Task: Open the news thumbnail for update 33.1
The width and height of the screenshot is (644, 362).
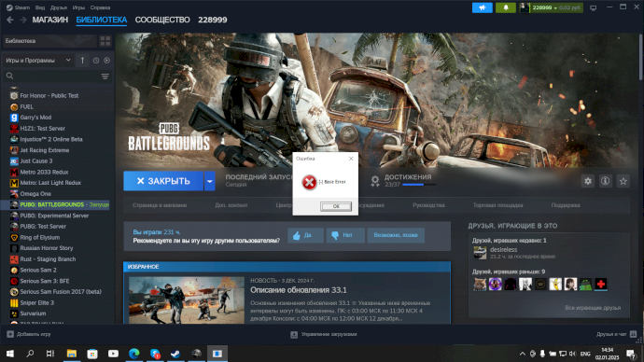Action: coord(187,300)
